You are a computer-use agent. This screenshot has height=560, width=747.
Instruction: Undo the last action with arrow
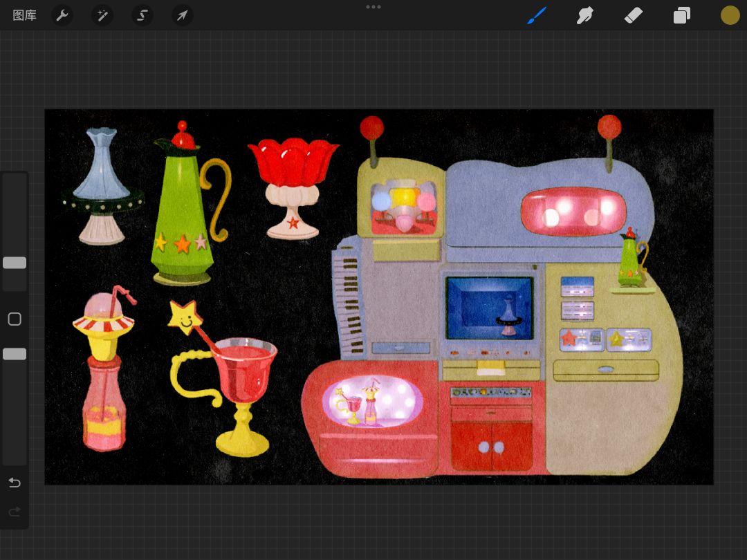click(x=15, y=483)
